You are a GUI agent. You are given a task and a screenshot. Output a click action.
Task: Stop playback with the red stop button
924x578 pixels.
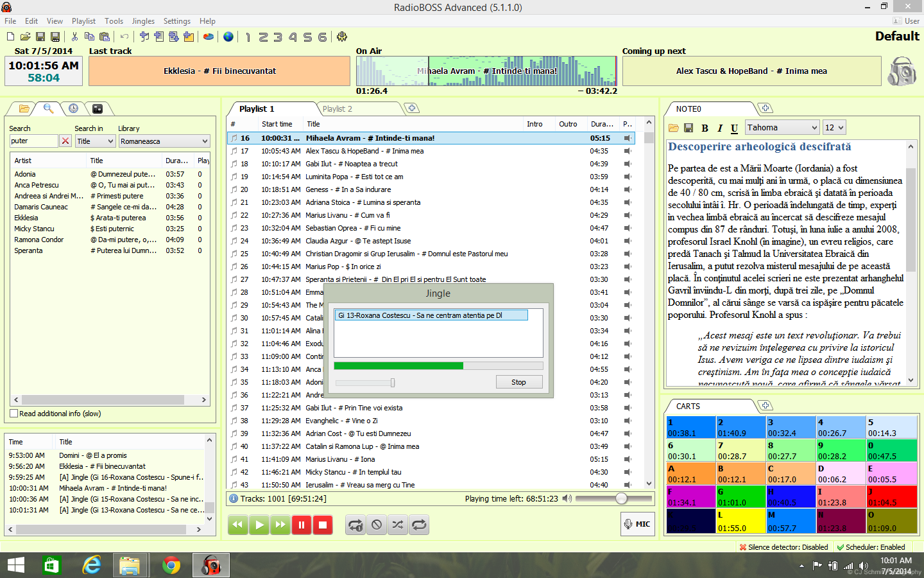click(323, 525)
